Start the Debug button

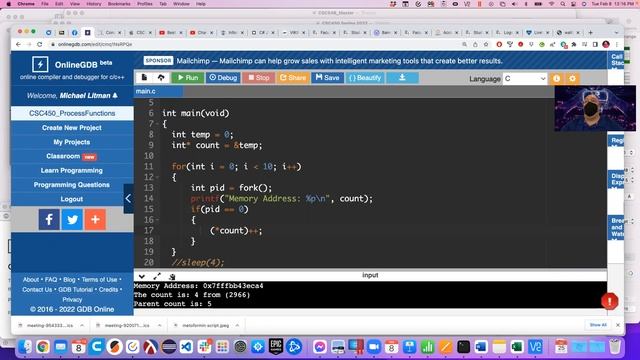(223, 78)
